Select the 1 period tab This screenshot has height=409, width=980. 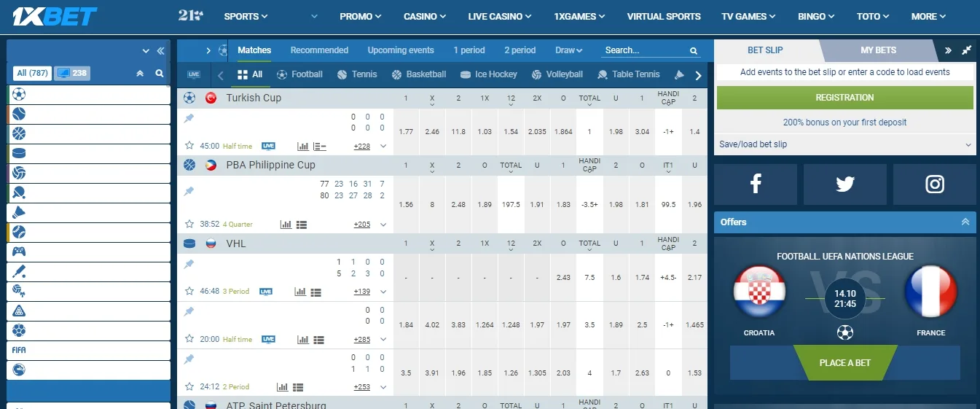(x=469, y=50)
